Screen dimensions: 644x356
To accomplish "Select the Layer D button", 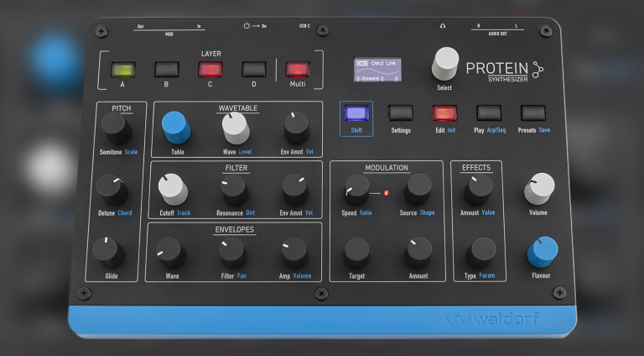I will tap(253, 69).
